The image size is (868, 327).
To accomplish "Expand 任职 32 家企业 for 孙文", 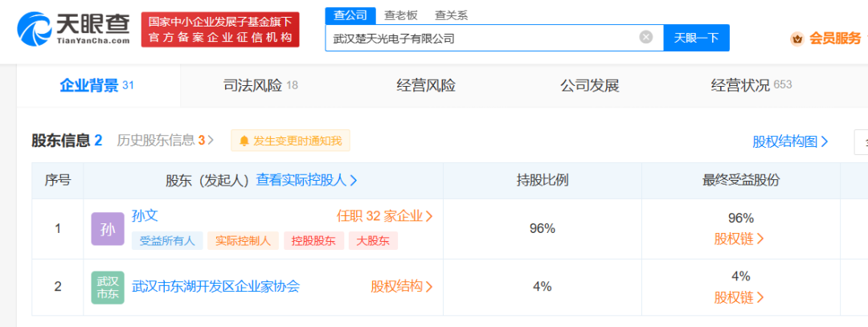I will (x=385, y=216).
